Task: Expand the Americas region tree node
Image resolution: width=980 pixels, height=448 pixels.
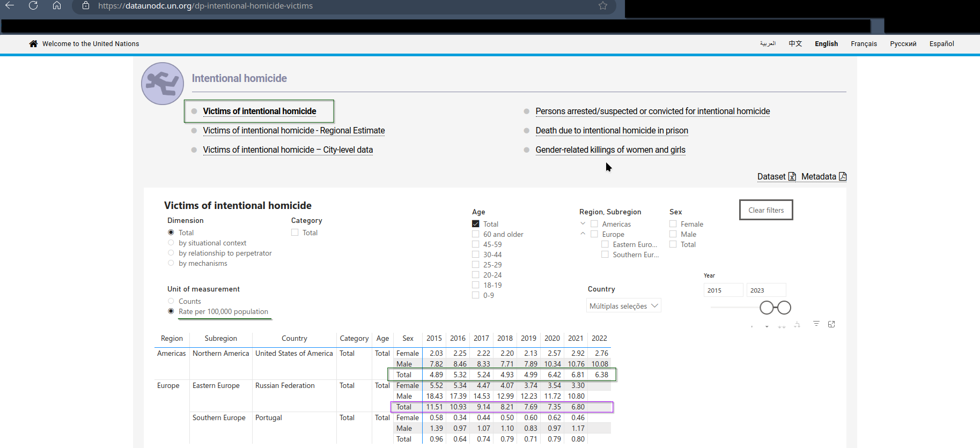Action: coord(583,224)
